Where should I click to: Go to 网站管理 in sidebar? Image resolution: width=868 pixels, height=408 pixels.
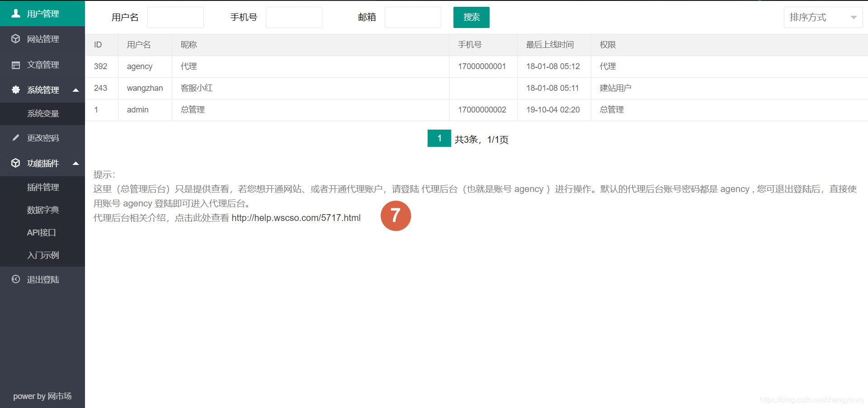tap(42, 39)
